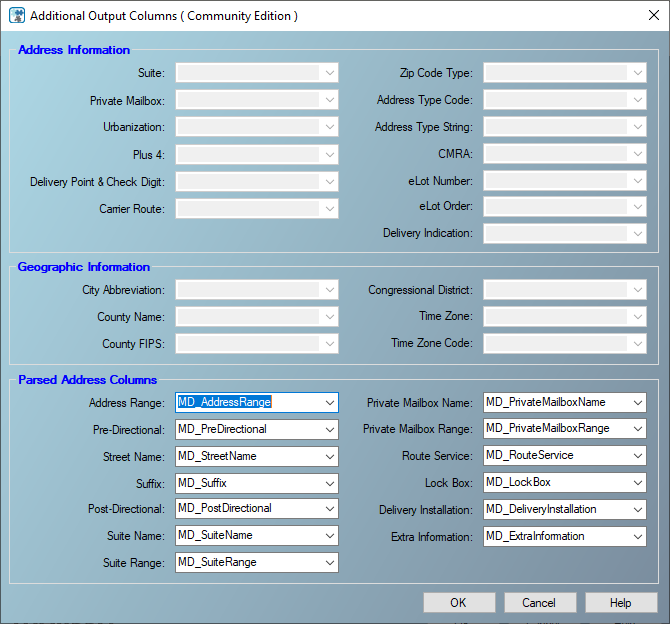Open the Address Type String dropdown
The height and width of the screenshot is (624, 670).
coord(565,127)
